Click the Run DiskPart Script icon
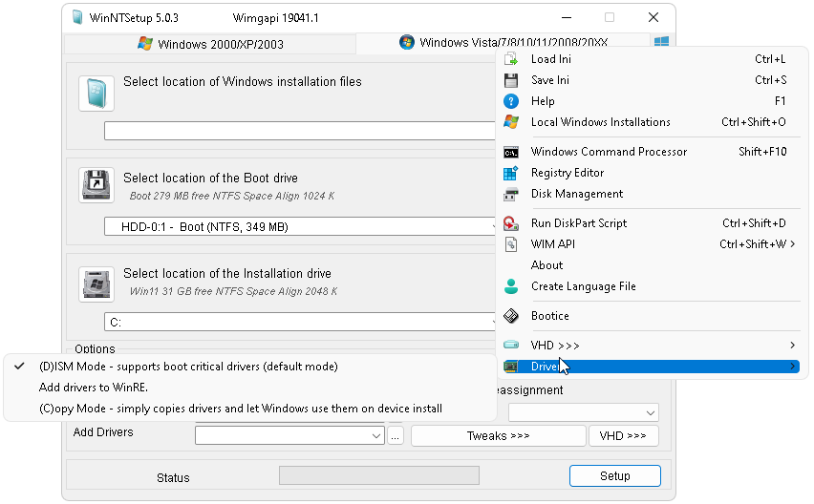Screen dimensions: 814x504 coord(511,223)
